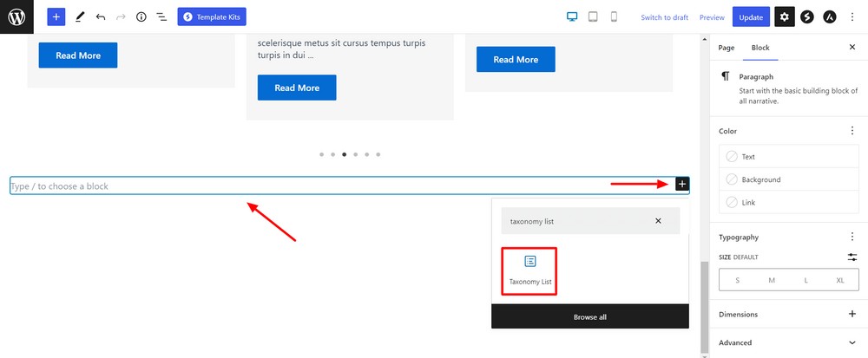Click the Update button

pos(751,16)
